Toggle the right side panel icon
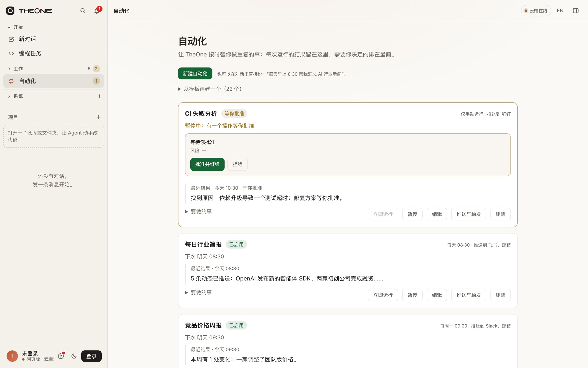This screenshot has height=368, width=588. point(576,11)
